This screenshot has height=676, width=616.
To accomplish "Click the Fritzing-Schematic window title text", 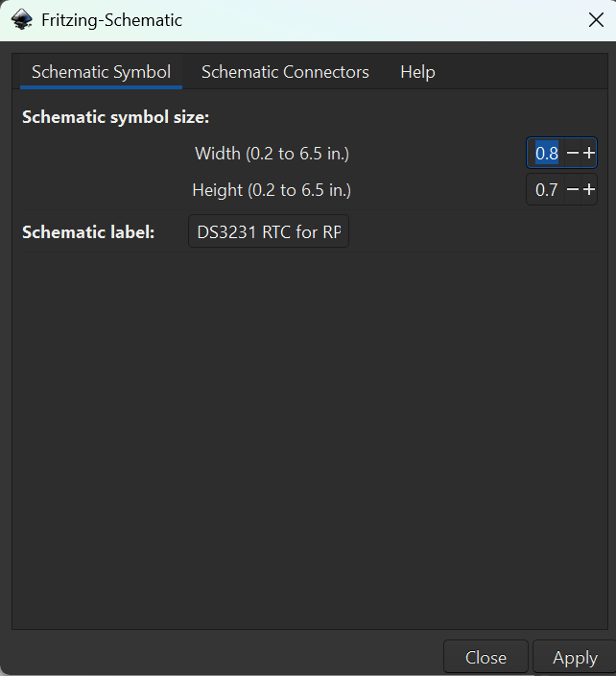I will [x=111, y=20].
